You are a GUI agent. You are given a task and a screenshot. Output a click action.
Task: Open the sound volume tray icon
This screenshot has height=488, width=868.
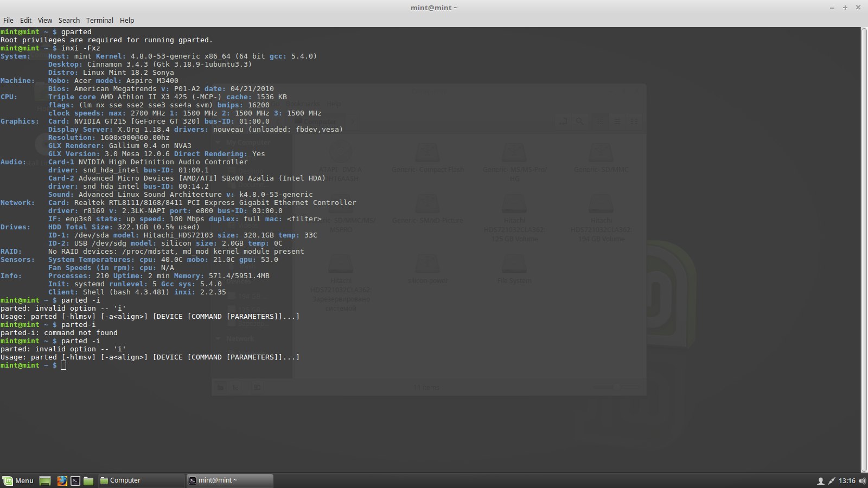pos(862,481)
